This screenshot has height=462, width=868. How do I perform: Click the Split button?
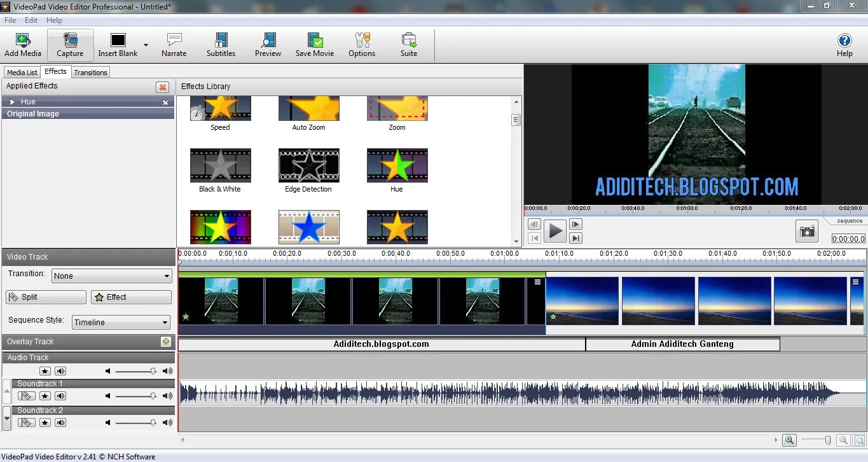coord(46,297)
